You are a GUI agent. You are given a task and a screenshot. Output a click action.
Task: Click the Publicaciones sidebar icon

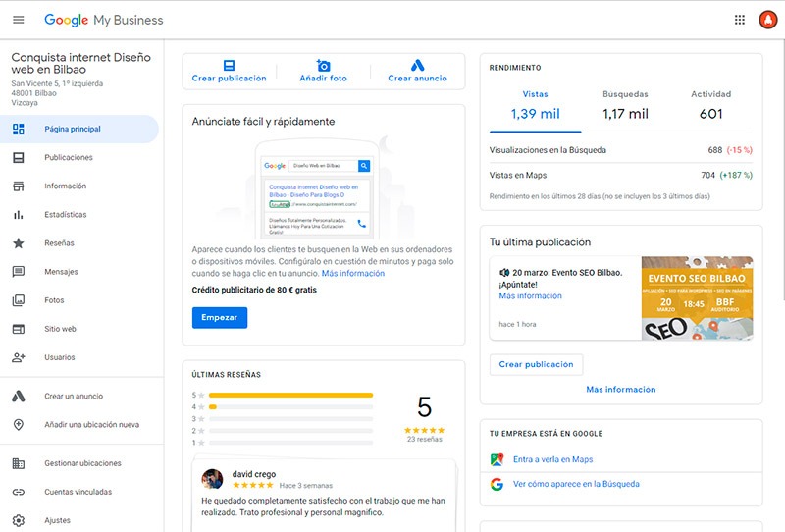pos(19,158)
